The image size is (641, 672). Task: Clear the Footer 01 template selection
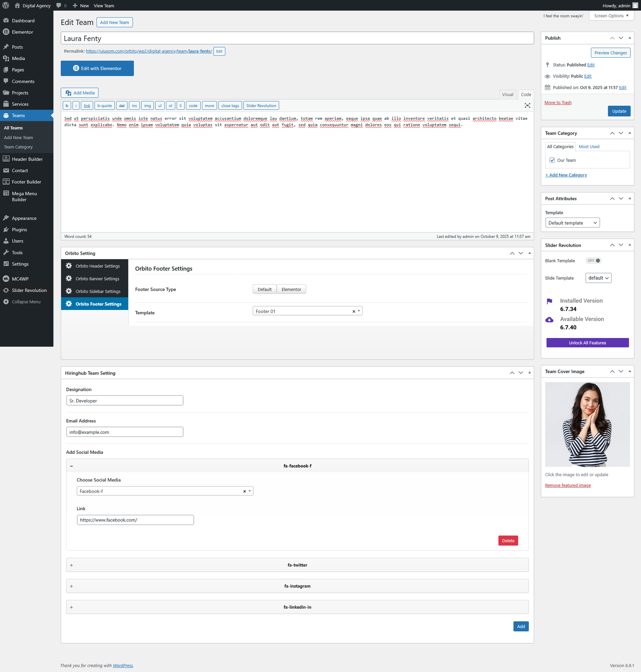(354, 312)
